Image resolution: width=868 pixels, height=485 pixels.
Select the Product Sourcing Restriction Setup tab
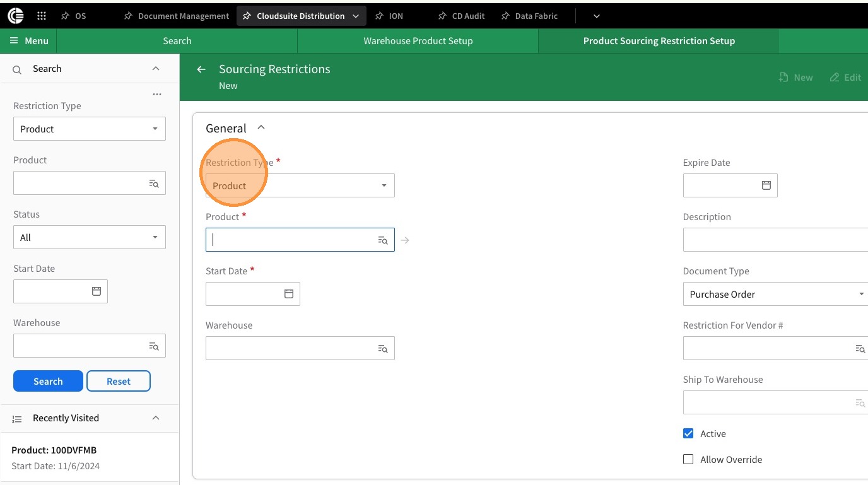click(659, 40)
